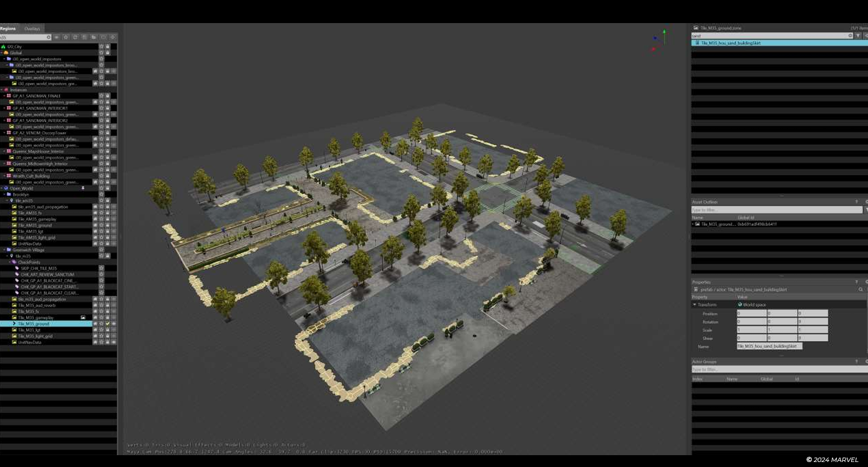Click the i20_City root node icon
The height and width of the screenshot is (467, 868).
[x=3, y=47]
